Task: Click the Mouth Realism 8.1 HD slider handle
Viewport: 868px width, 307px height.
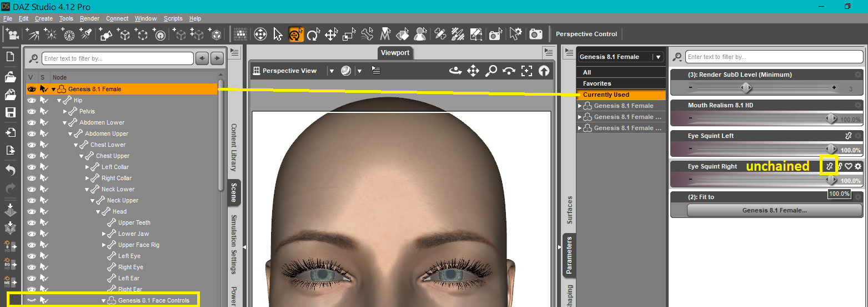Action: pyautogui.click(x=831, y=118)
